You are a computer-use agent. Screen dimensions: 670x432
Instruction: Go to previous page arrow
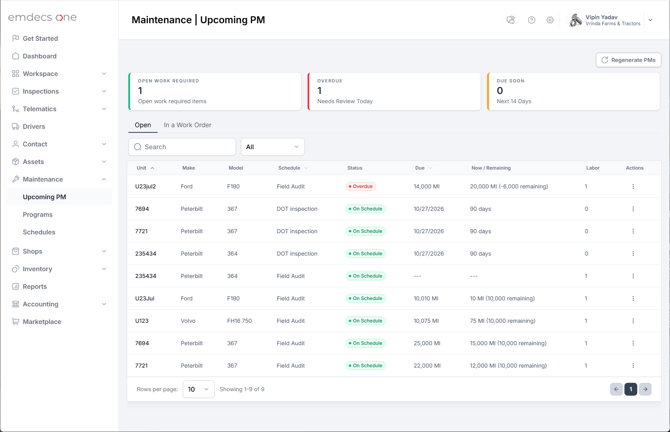[616, 389]
